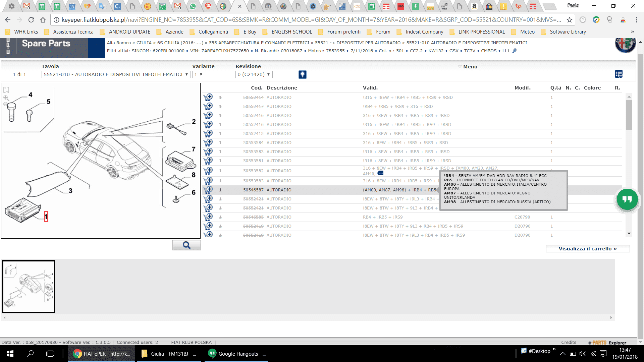Open the WHR Links bookmark folder
The height and width of the screenshot is (362, 644).
pos(22,32)
